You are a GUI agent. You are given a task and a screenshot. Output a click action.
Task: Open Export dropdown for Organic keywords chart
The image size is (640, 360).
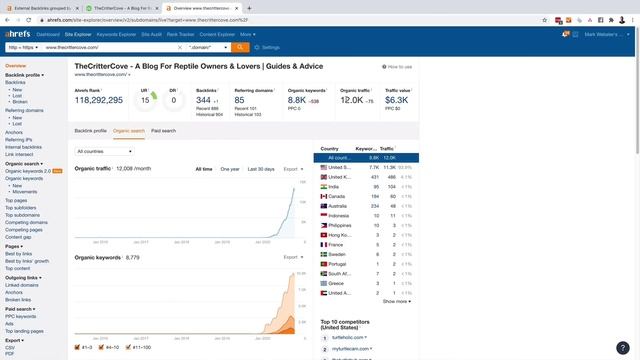click(293, 257)
